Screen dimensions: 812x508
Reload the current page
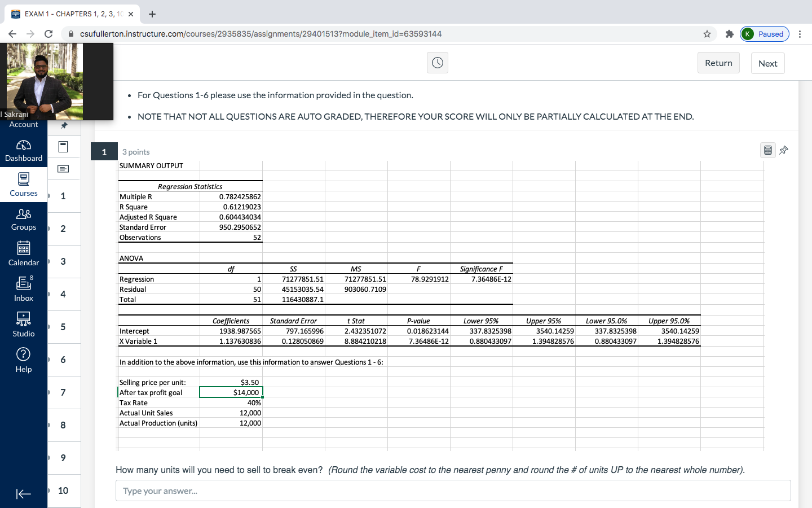48,34
